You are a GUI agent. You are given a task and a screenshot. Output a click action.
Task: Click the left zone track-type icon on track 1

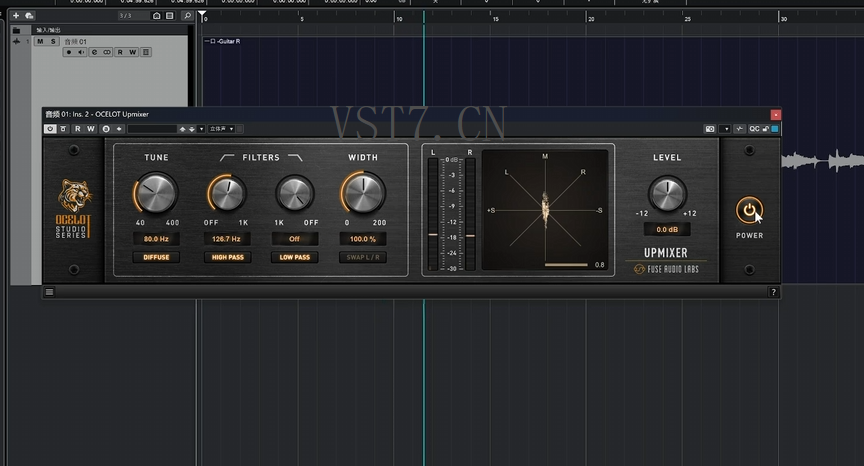[16, 41]
